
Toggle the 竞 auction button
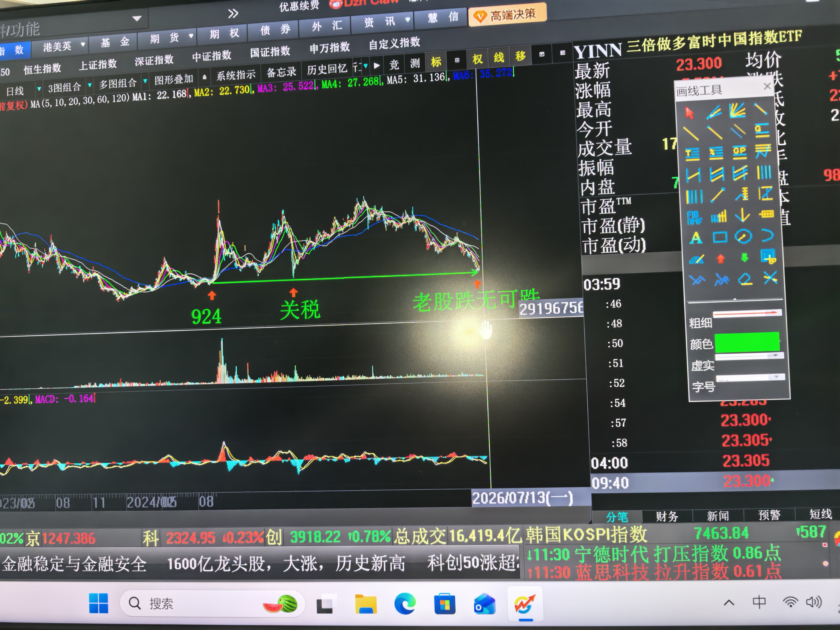(394, 65)
